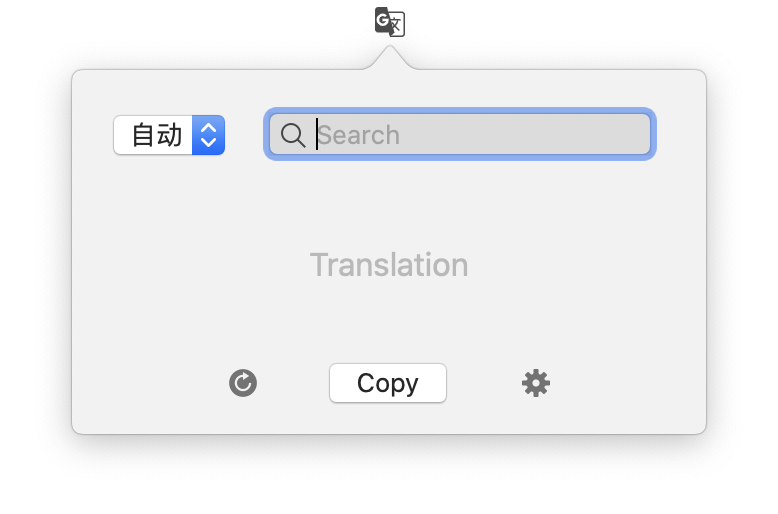Screen dimensions: 778x514
Task: Click the circular refresh arrow icon
Action: 243,383
